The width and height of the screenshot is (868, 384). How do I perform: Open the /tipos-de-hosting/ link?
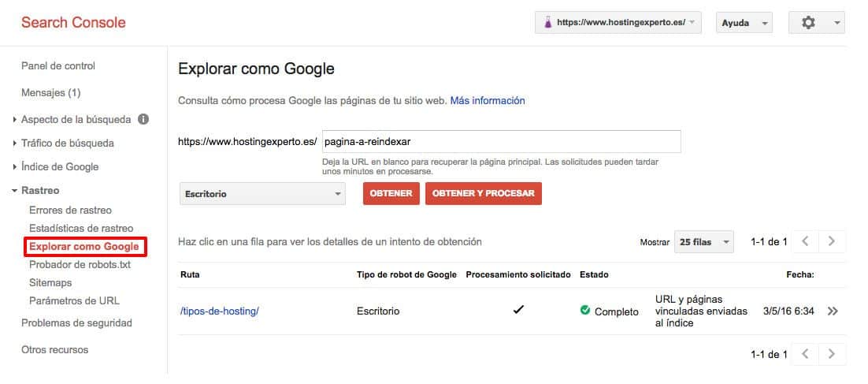(x=220, y=311)
